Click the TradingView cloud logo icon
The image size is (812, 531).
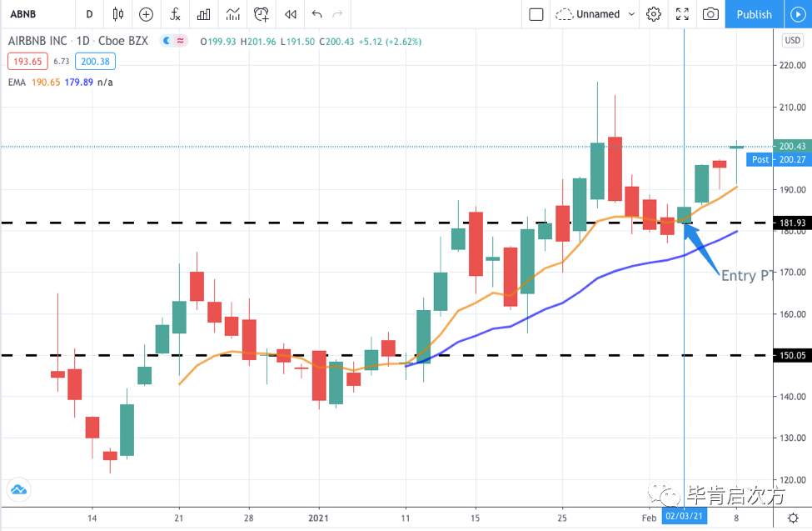point(18,489)
